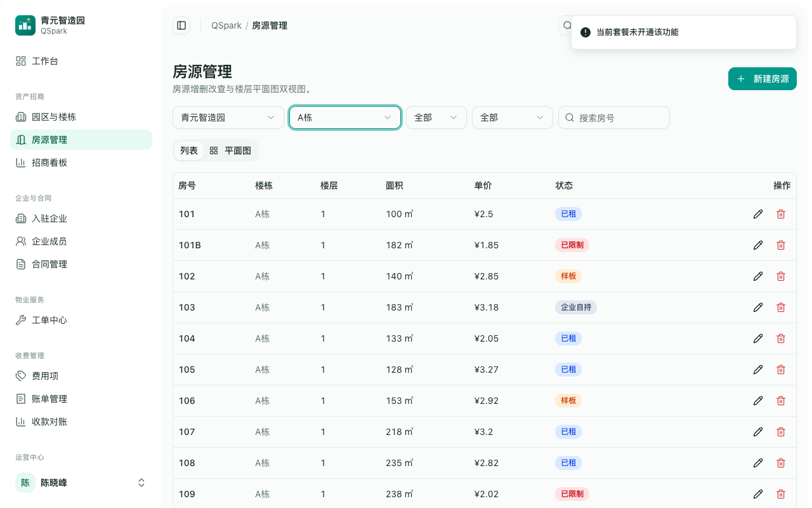The image size is (812, 508).
Task: Open 企业成员 in the sidebar
Action: [x=81, y=241]
